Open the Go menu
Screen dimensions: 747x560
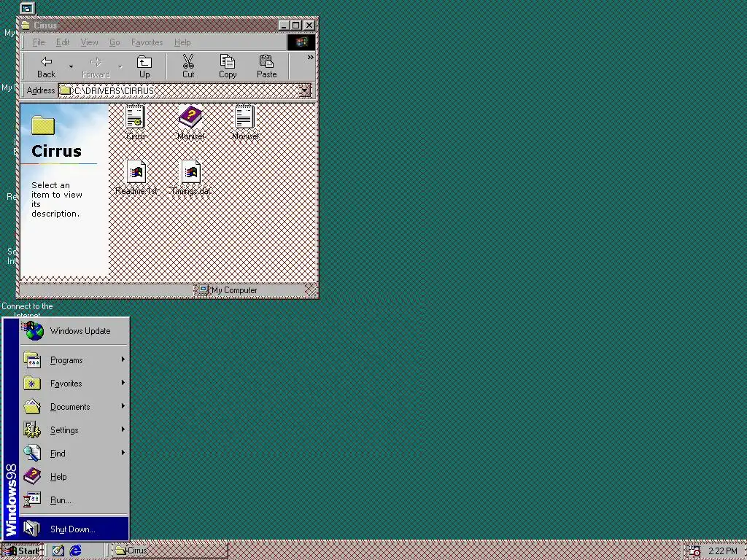115,42
